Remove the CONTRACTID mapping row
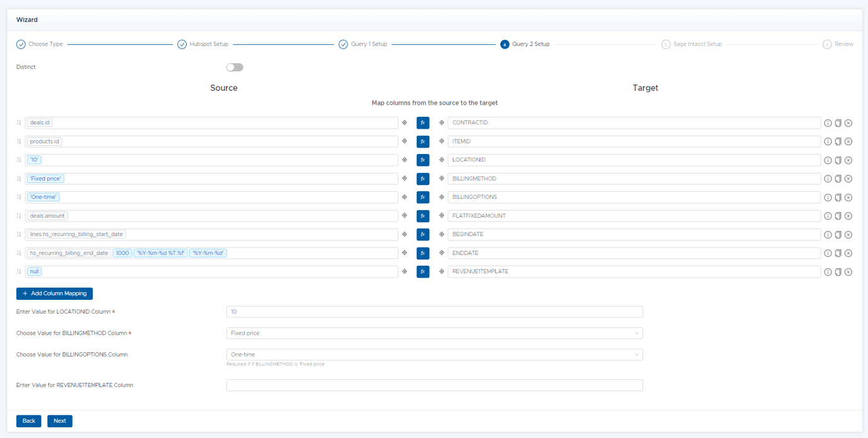 848,123
